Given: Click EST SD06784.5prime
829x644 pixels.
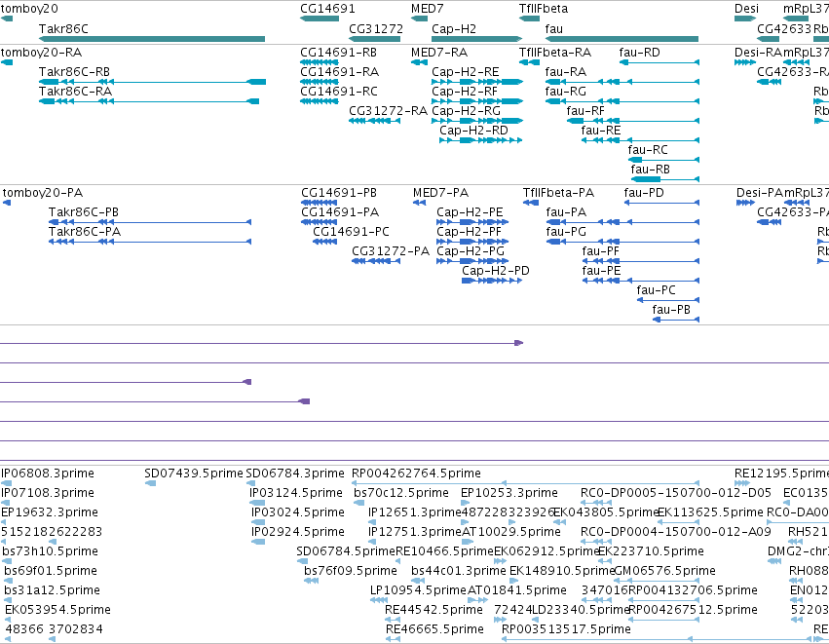Looking at the screenshot, I should tap(301, 561).
